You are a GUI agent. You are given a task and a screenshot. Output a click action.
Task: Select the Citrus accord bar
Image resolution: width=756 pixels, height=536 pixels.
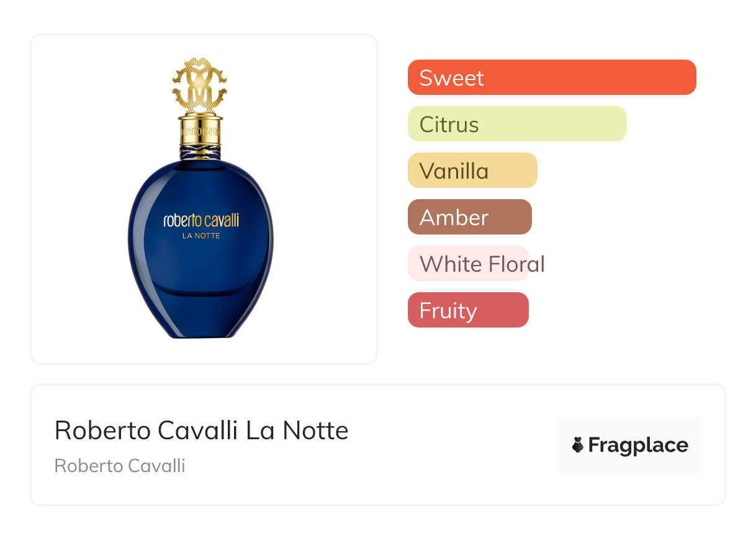(x=516, y=124)
